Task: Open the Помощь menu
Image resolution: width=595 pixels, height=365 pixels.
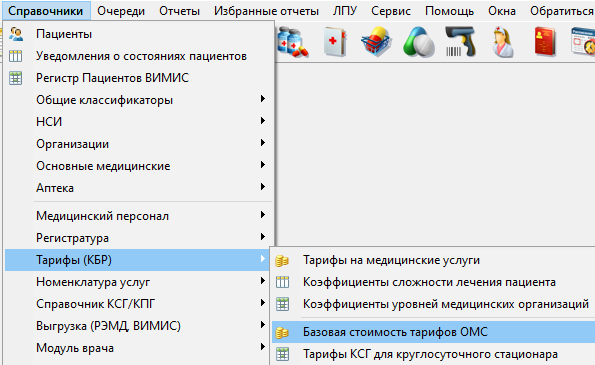Action: tap(449, 11)
